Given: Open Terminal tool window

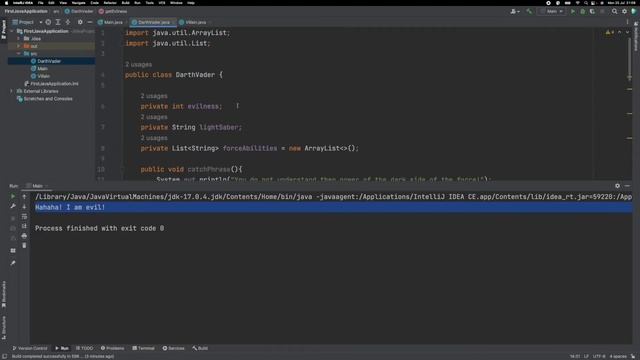Looking at the screenshot, I should [143, 348].
